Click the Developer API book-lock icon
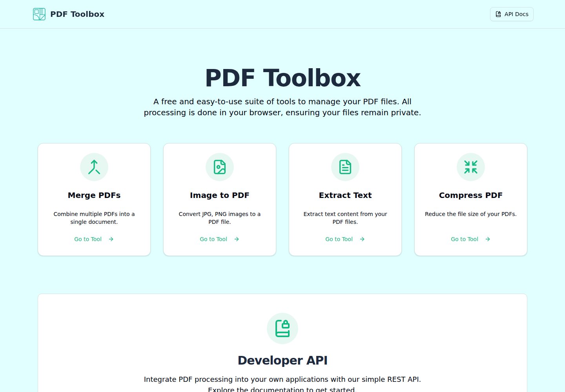565x392 pixels. [x=282, y=328]
